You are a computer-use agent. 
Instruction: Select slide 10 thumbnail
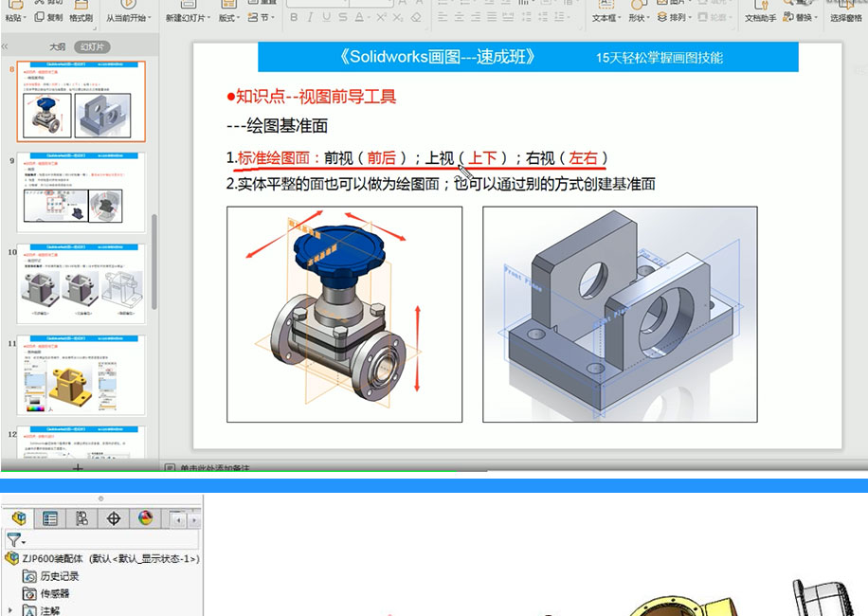81,283
